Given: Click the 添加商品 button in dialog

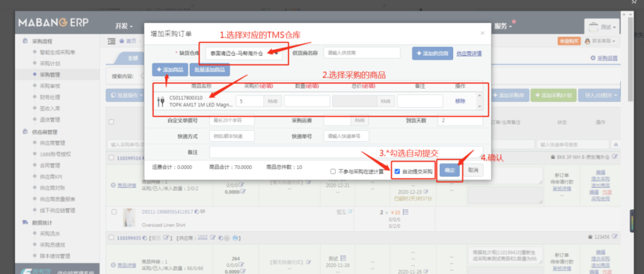Looking at the screenshot, I should pos(170,70).
